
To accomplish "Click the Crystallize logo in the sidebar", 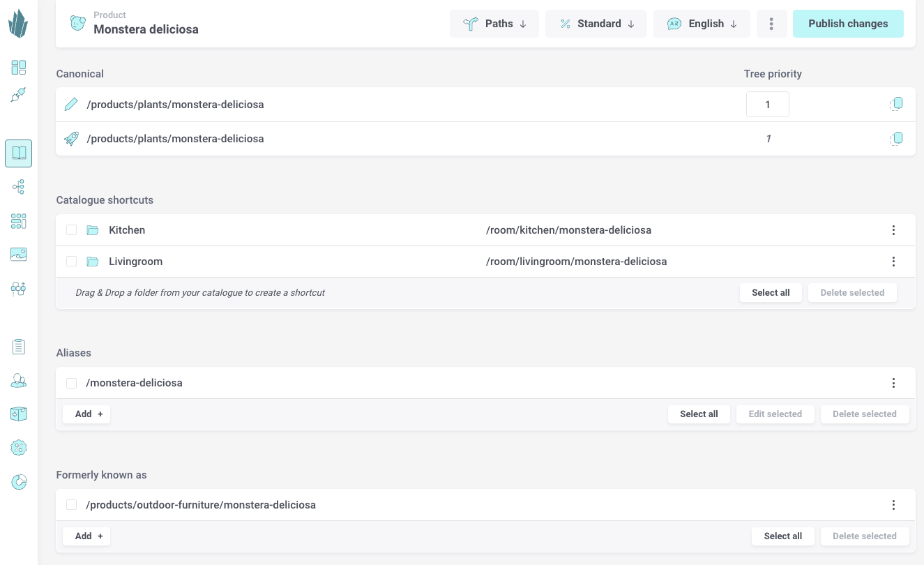I will (18, 24).
